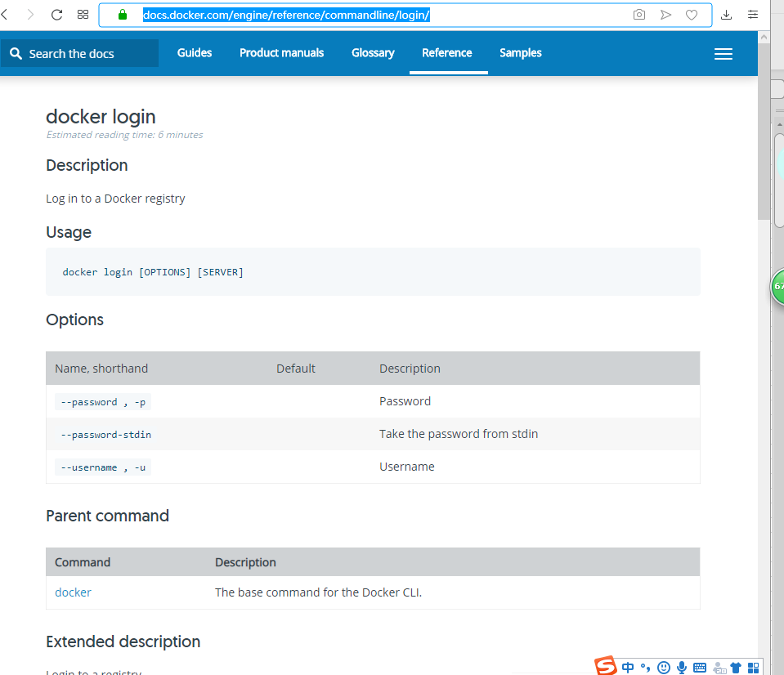Click the Usage heading
The height and width of the screenshot is (675, 784).
tap(69, 232)
